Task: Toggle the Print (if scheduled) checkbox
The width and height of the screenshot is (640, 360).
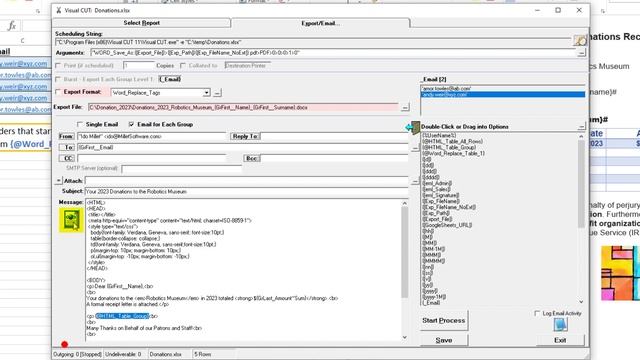Action: click(x=58, y=65)
